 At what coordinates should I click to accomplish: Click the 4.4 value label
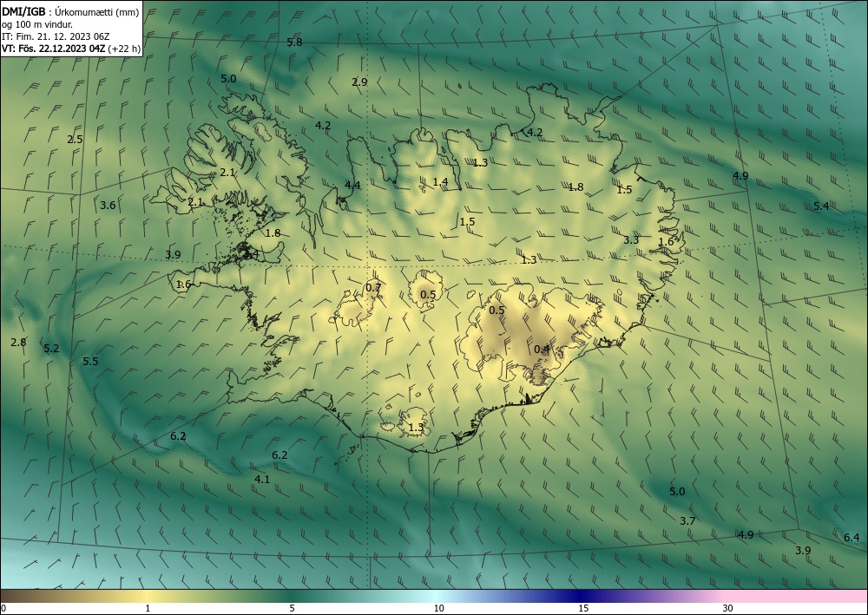pos(352,185)
